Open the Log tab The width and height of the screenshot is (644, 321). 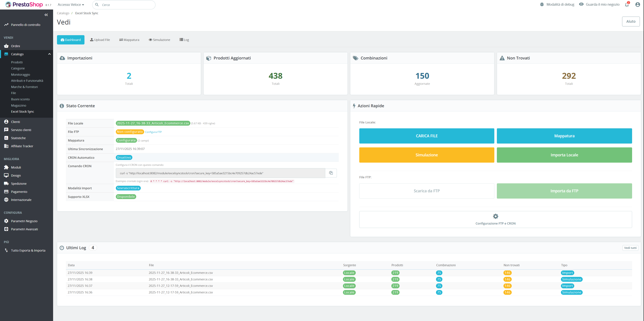[x=184, y=39]
